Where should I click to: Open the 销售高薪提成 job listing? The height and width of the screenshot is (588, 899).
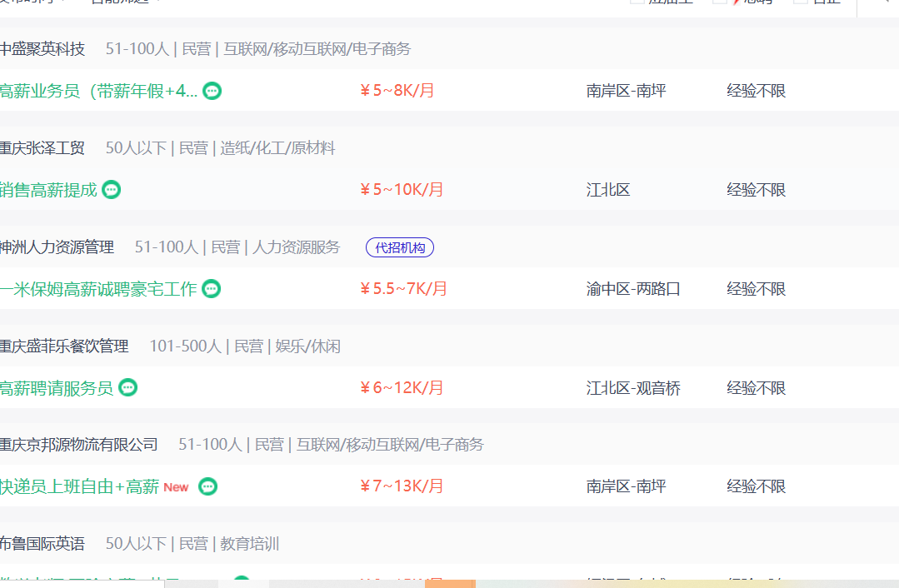tap(48, 190)
